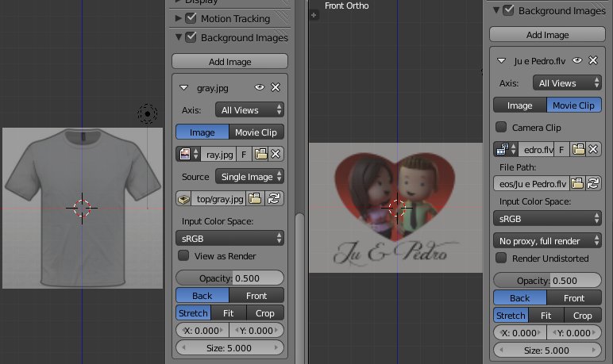Screen dimensions: 613x364
Task: Select Back draw depth in right panel
Action: pyautogui.click(x=520, y=298)
